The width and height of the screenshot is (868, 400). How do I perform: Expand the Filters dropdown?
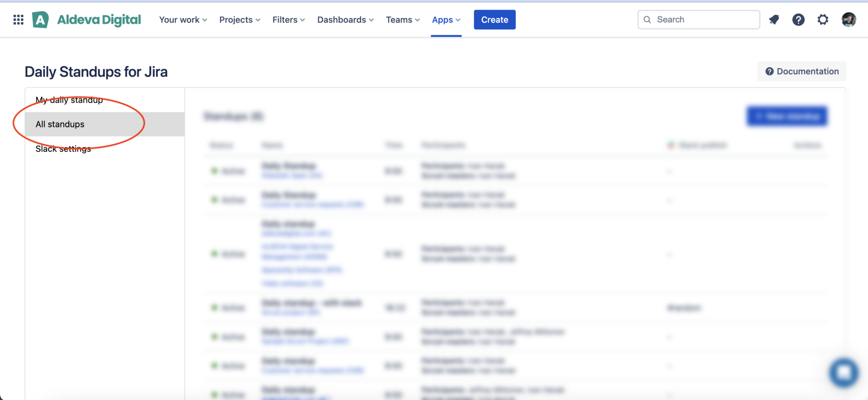click(289, 19)
